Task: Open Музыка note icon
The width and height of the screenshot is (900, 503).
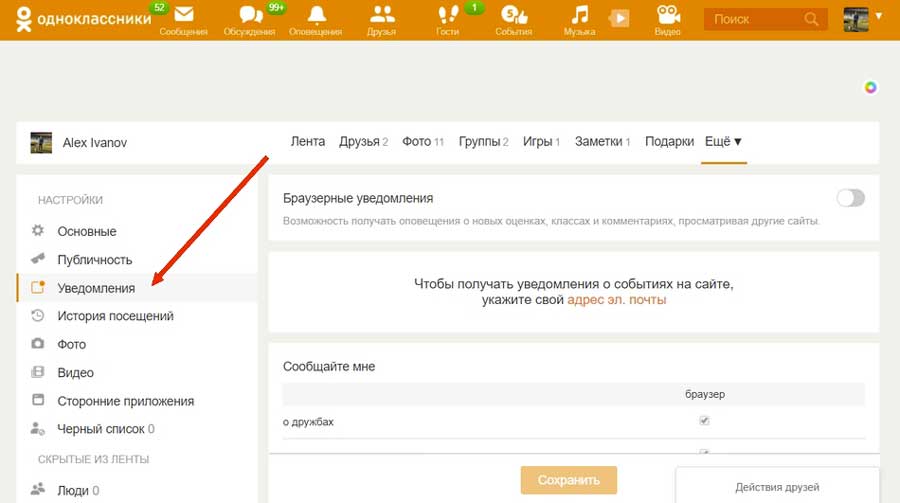Action: [580, 14]
